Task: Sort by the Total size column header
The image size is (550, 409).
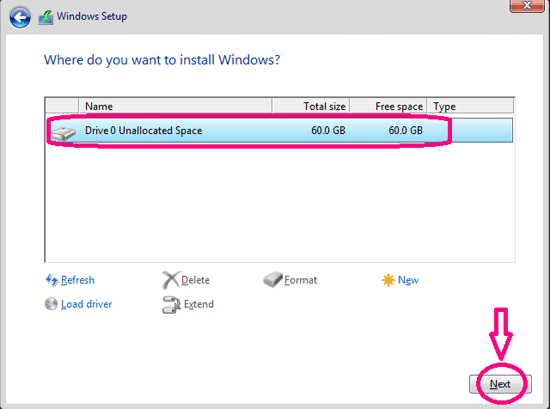Action: tap(311, 106)
